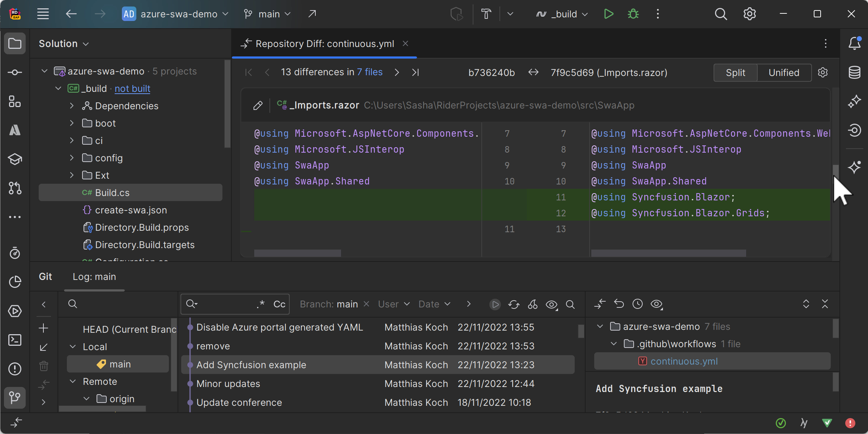Close the Repository Diff tab
The height and width of the screenshot is (434, 868).
coord(405,43)
